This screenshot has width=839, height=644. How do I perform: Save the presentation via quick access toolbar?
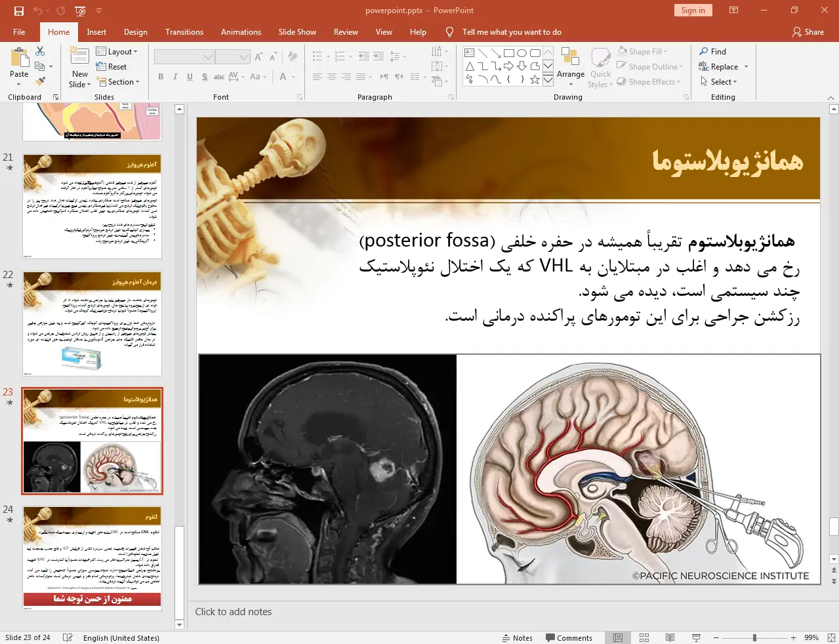tap(18, 10)
